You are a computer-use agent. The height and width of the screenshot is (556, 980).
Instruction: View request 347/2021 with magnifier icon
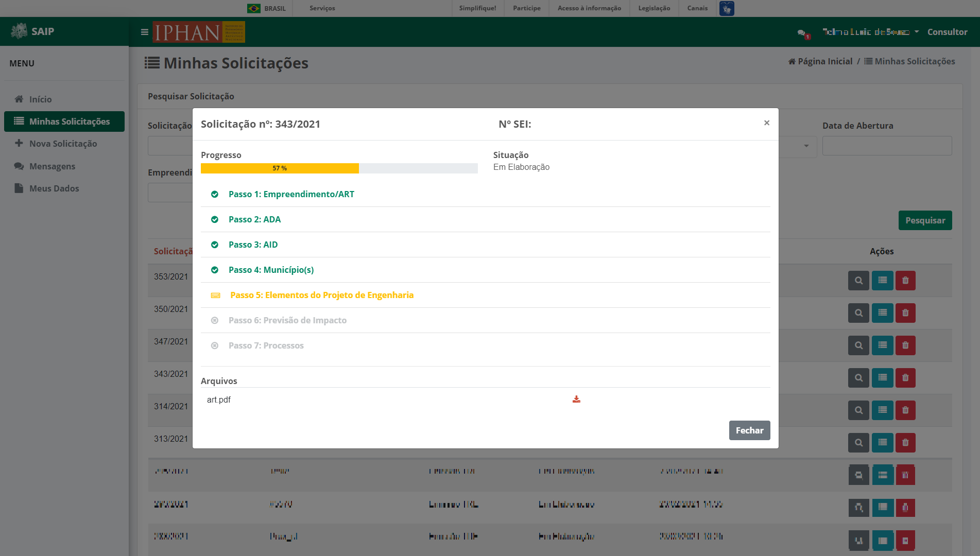858,345
